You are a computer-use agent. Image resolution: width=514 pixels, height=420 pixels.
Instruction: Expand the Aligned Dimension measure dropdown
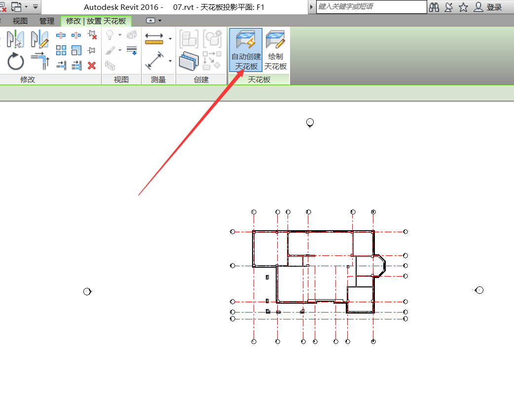click(x=170, y=61)
